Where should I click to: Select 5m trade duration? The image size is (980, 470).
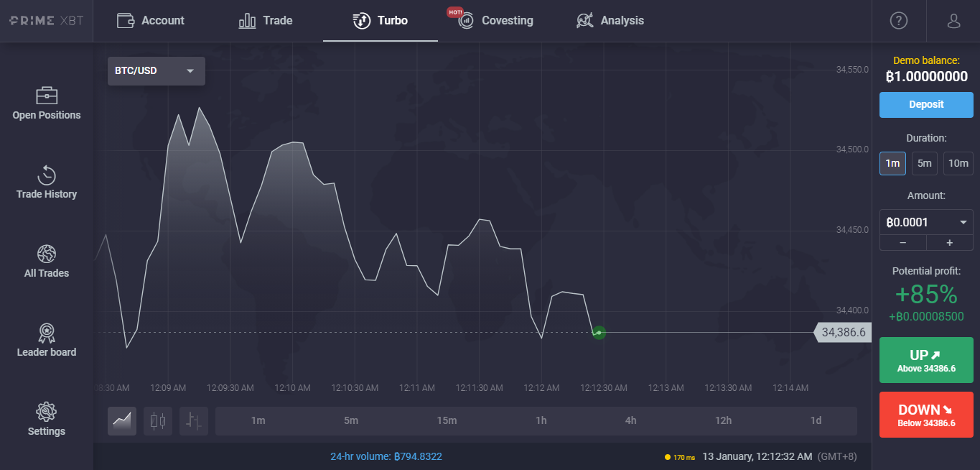[925, 163]
